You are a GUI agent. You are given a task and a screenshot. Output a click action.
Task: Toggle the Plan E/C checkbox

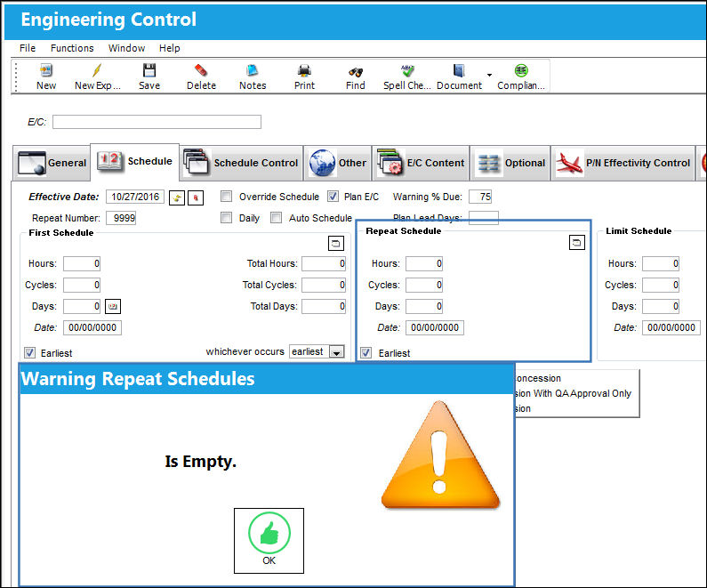pyautogui.click(x=333, y=197)
